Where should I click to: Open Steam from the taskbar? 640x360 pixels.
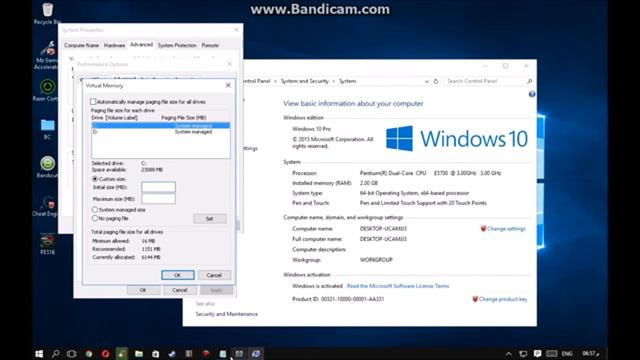172,353
